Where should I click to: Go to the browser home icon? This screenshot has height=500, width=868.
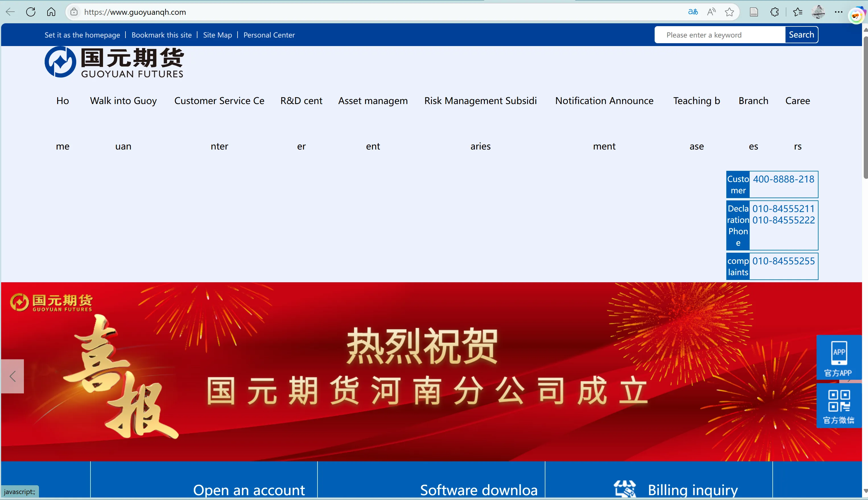click(x=51, y=12)
